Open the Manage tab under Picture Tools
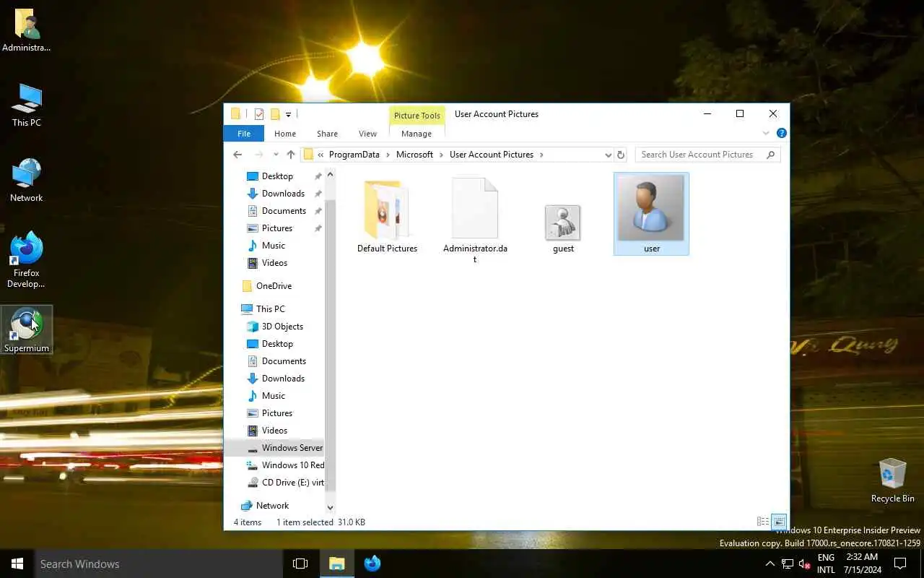924x578 pixels. pos(417,134)
